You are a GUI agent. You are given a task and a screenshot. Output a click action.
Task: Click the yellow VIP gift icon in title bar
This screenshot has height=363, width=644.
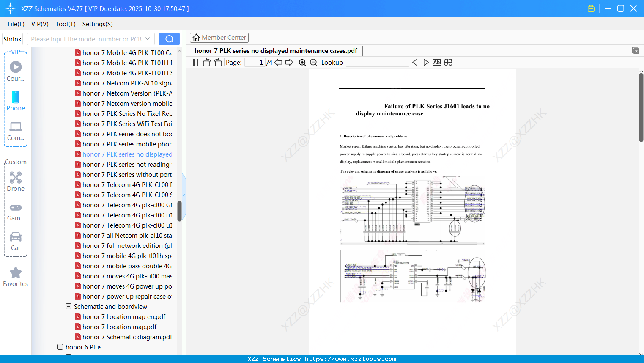[x=591, y=8]
